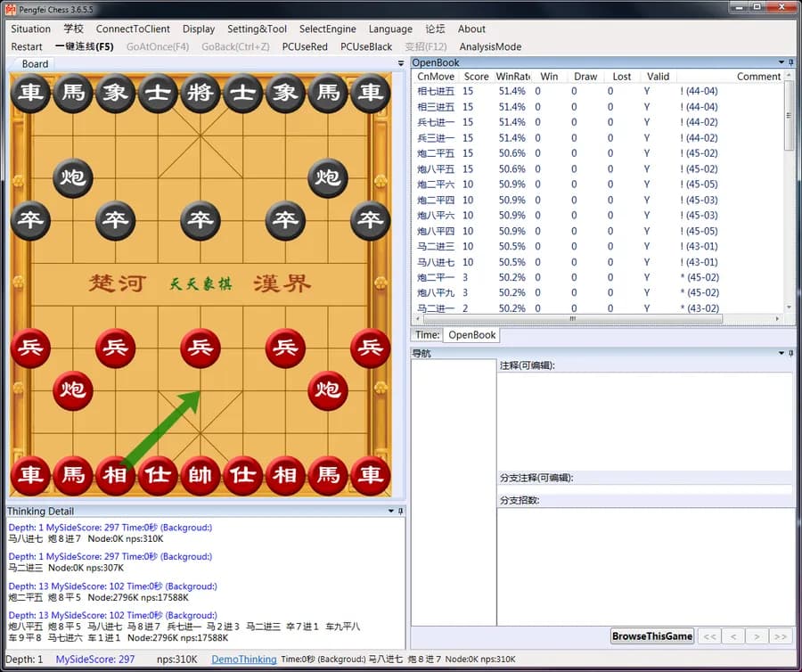802x672 pixels.
Task: Click the 一键连线(F5) toolbar button
Action: pos(85,46)
